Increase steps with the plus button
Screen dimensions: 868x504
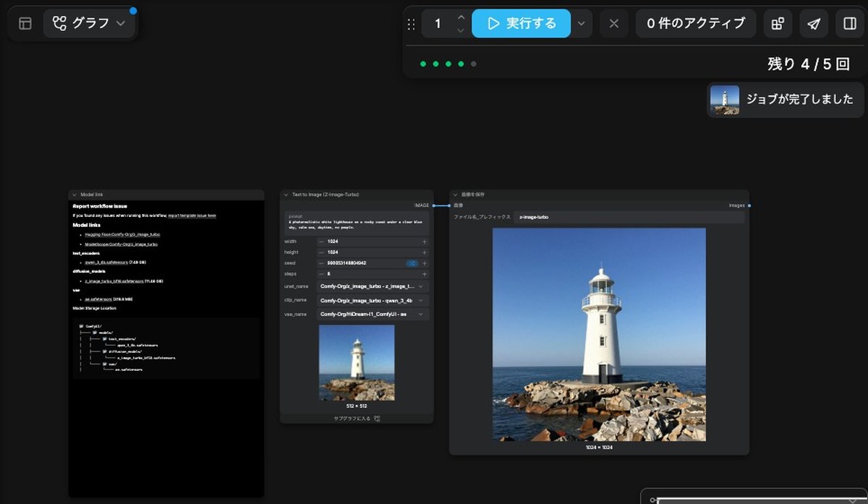[x=425, y=274]
